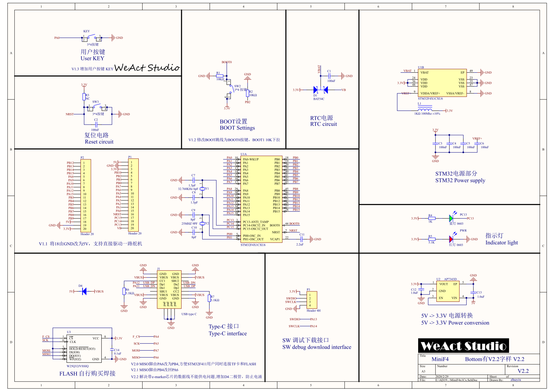Click the "5V -> 3.3V Power conversion" label
This screenshot has height=392, width=554.
pyautogui.click(x=455, y=323)
